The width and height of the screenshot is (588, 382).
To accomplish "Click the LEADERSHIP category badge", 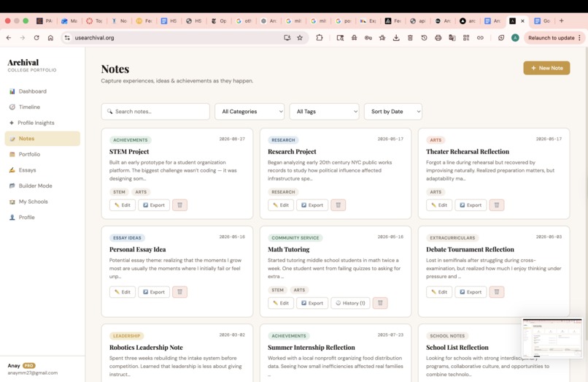I will 127,336.
